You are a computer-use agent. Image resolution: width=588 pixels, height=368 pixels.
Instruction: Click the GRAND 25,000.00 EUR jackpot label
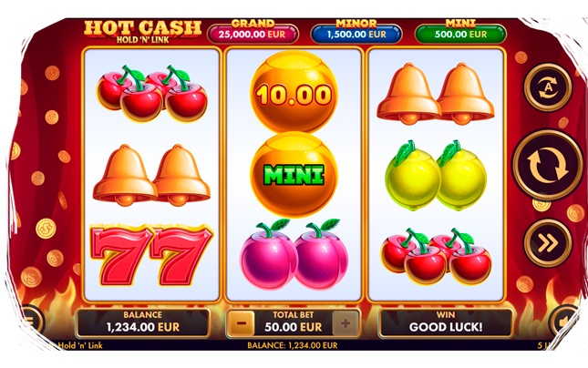(x=253, y=30)
